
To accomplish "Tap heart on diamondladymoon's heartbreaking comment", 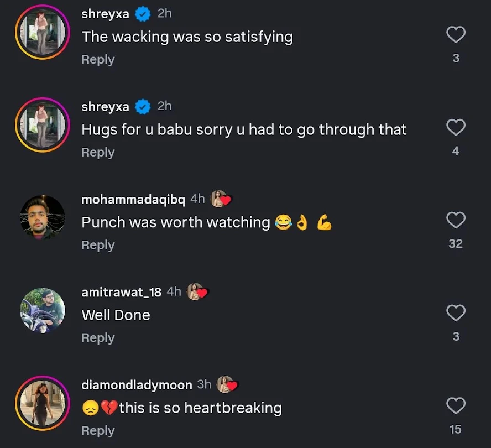I will [456, 407].
